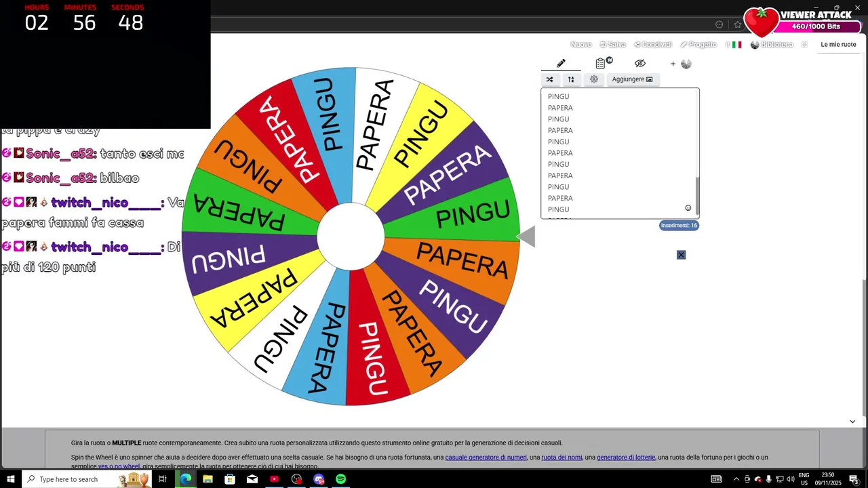Click the wheel's white center hub to spin
Screen dimensions: 868x488
pyautogui.click(x=351, y=237)
